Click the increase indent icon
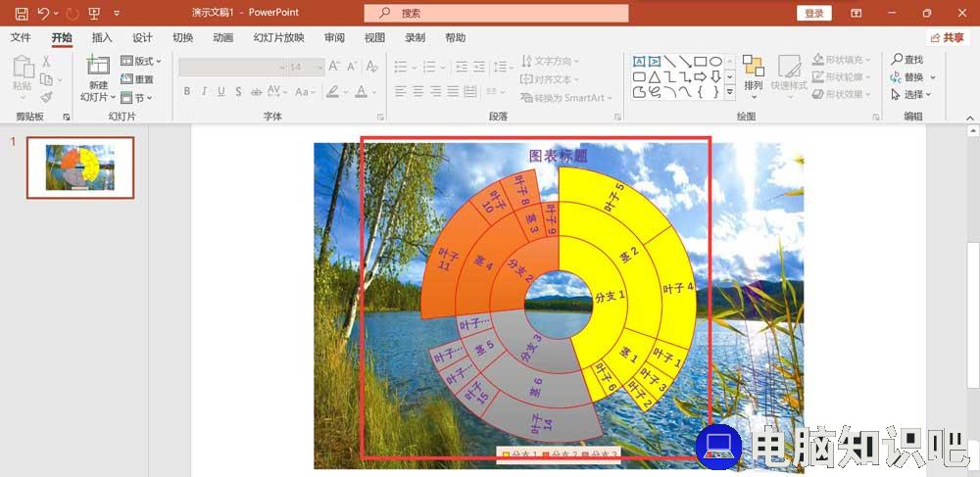The width and height of the screenshot is (980, 477). click(479, 67)
